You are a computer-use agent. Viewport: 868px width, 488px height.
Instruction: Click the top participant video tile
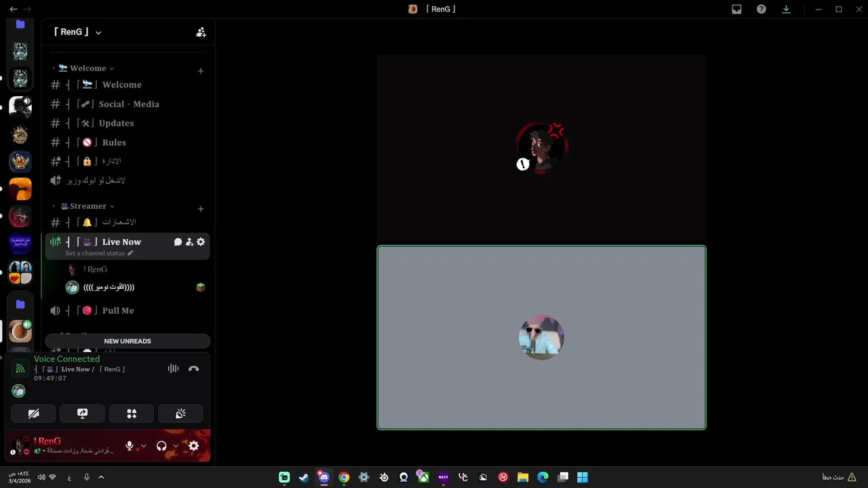(541, 148)
